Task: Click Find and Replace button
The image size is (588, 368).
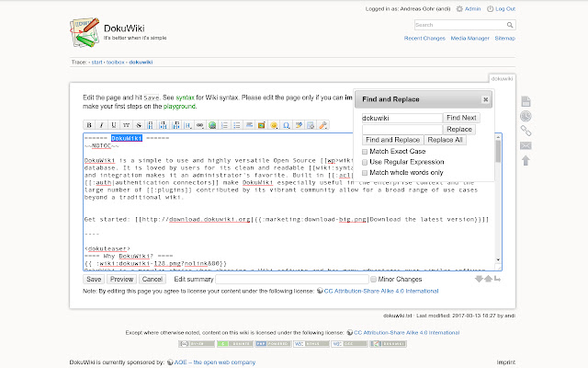Action: (392, 140)
